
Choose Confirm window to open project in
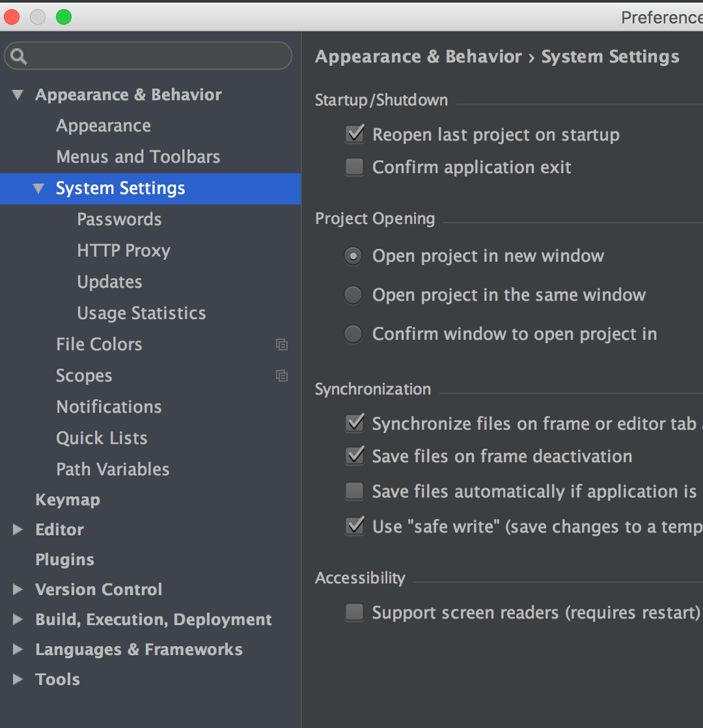point(353,334)
